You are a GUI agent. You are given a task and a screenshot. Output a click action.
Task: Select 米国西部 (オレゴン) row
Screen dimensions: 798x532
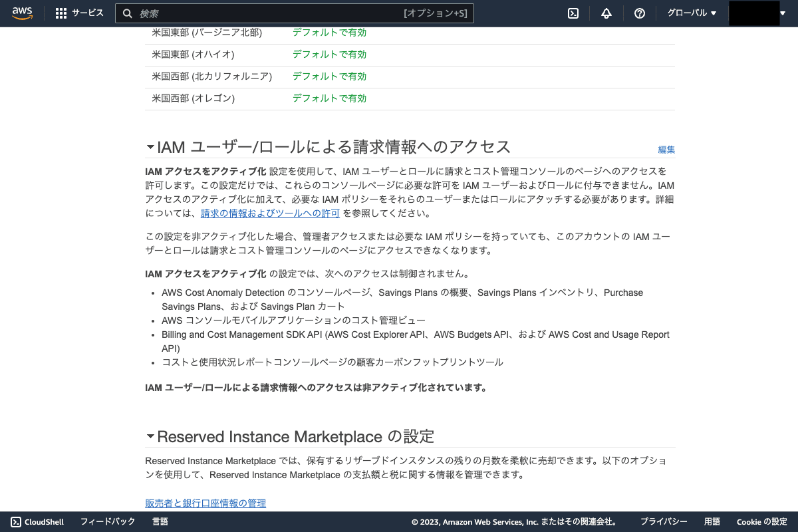coord(410,98)
